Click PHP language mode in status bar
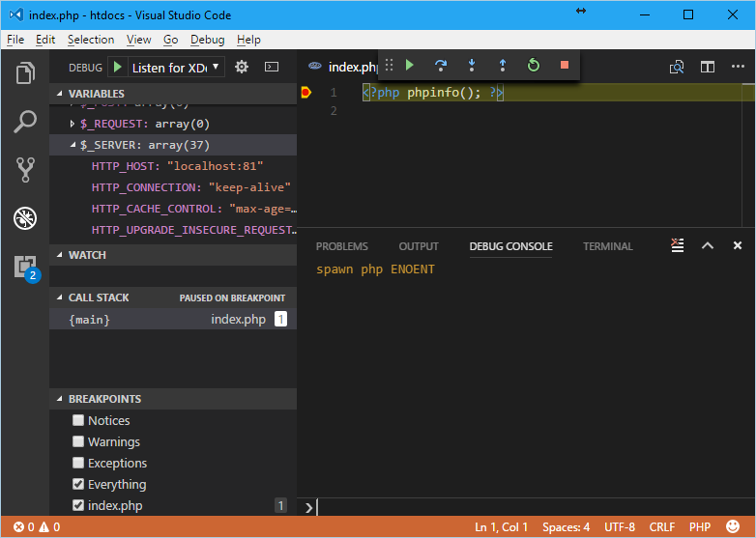Image resolution: width=756 pixels, height=538 pixels. (700, 527)
